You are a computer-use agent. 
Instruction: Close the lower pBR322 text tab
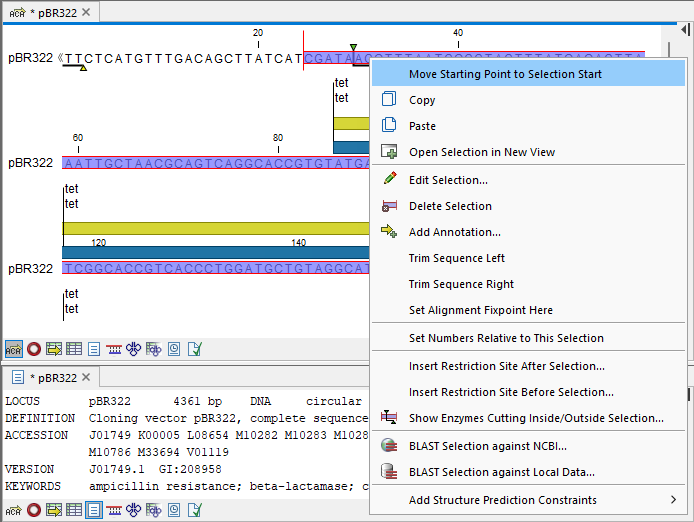click(85, 377)
